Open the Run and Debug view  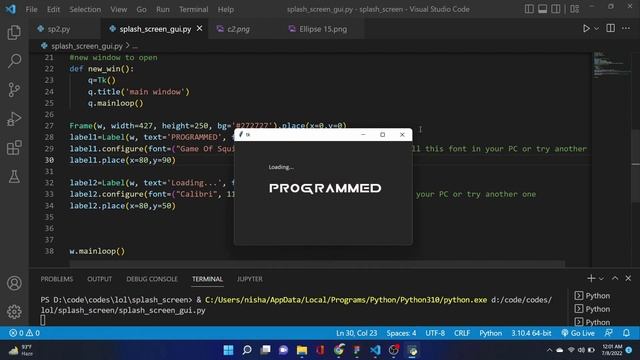[14, 119]
